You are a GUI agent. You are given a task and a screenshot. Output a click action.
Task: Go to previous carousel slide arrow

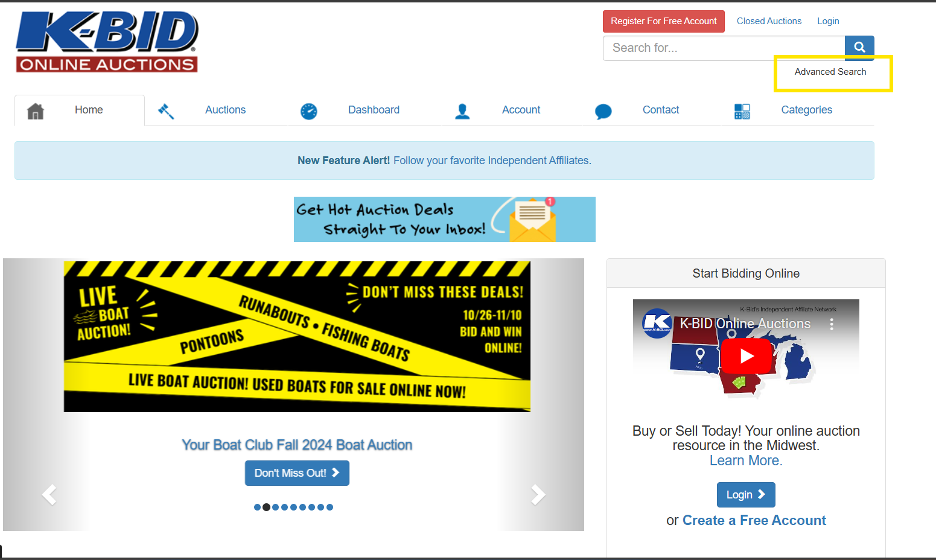point(49,495)
